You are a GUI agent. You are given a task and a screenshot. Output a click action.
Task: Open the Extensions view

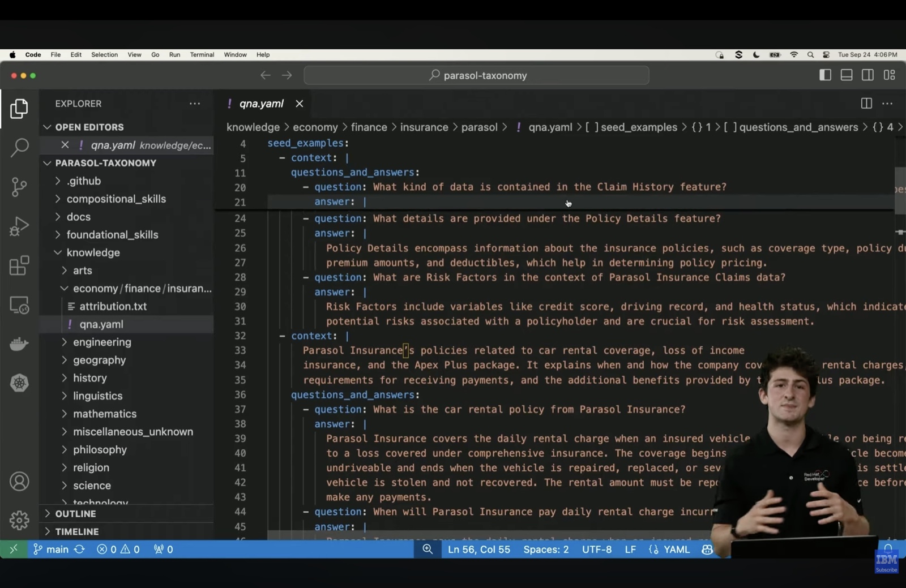coord(19,265)
